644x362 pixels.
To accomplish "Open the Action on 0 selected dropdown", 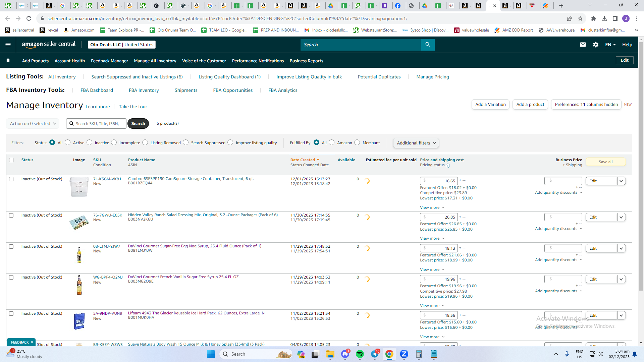I will point(33,124).
